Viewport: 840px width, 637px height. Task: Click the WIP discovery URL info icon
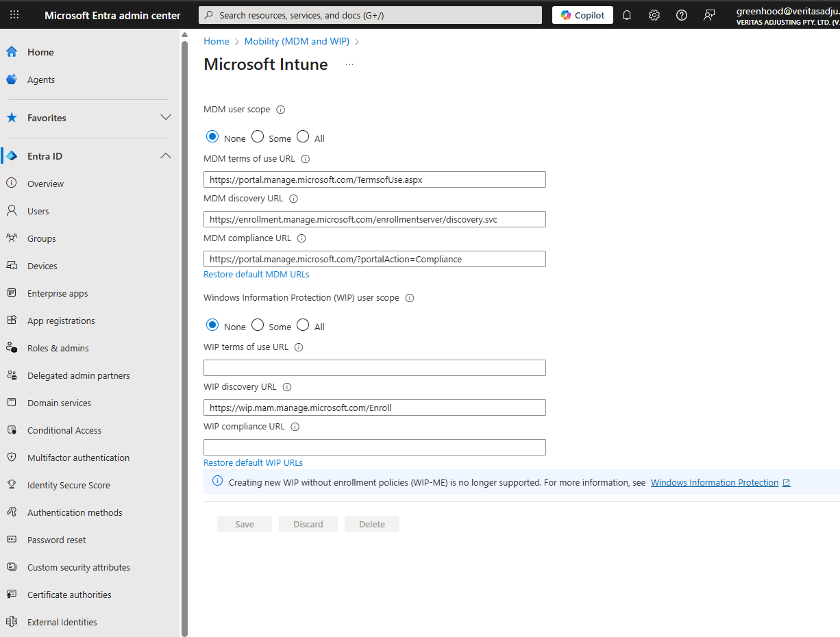coord(287,387)
